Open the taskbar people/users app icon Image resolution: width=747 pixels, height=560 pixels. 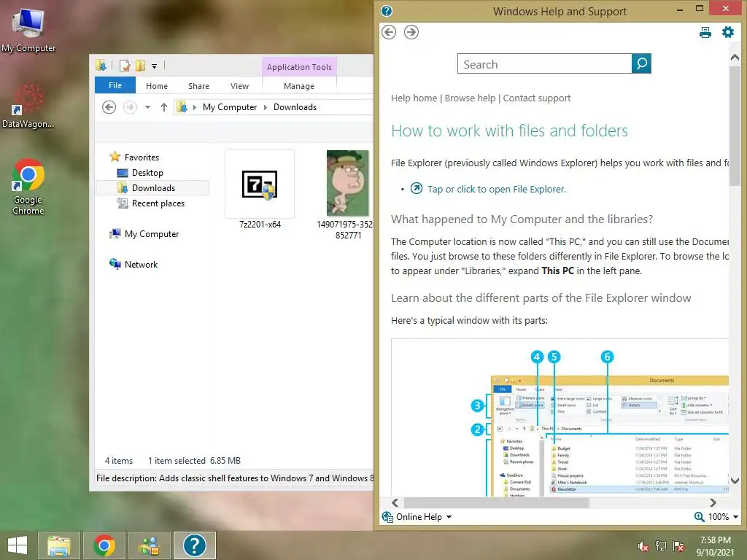(149, 545)
